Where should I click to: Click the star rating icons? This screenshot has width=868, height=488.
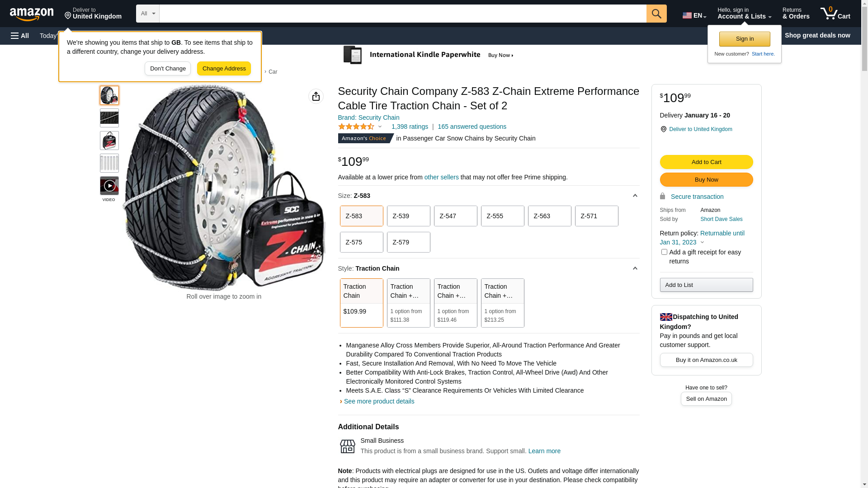(356, 127)
